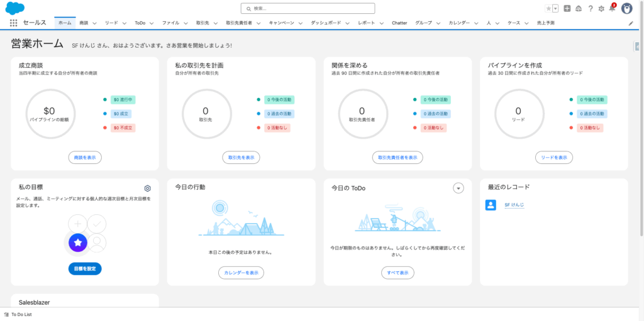
Task: Click the favorites star icon
Action: coord(548,8)
